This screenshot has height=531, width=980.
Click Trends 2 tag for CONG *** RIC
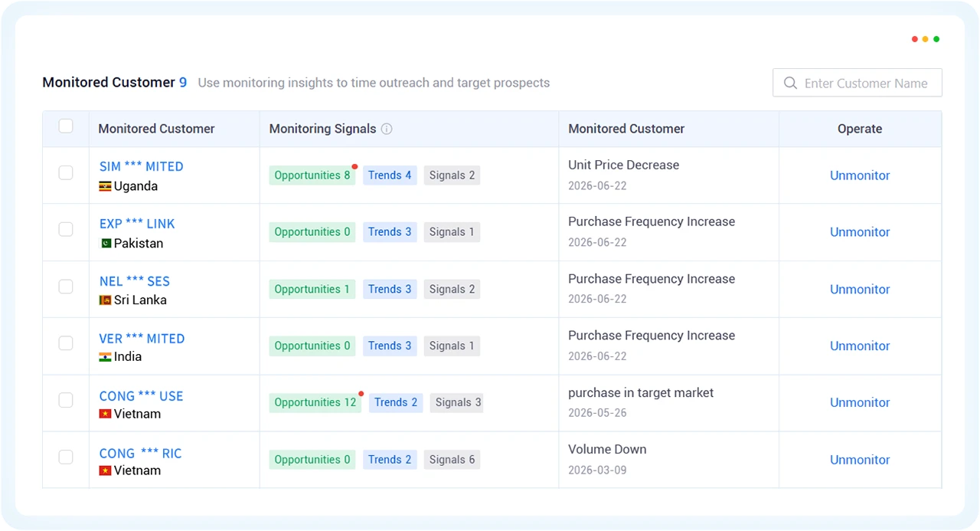click(x=390, y=460)
